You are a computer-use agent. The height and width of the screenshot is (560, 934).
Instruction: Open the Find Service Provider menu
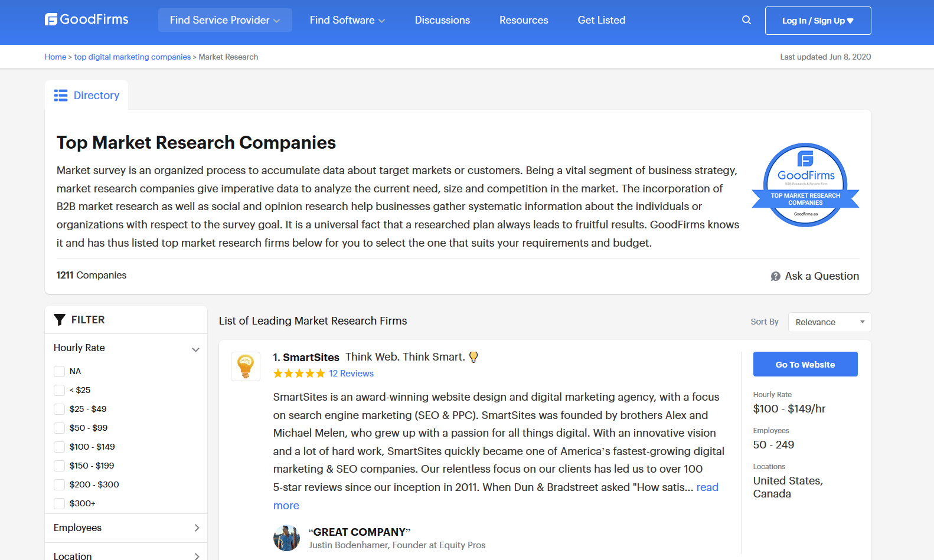[225, 20]
